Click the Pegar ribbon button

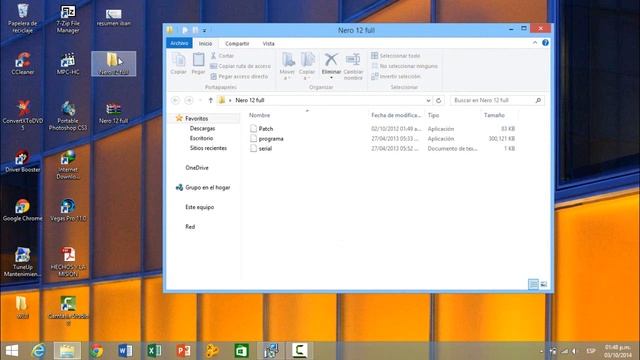(198, 64)
